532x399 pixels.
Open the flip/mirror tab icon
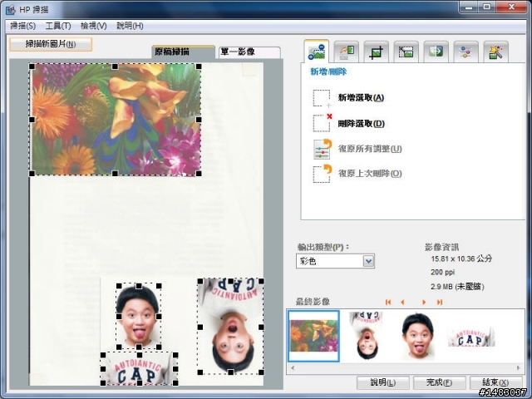point(436,52)
